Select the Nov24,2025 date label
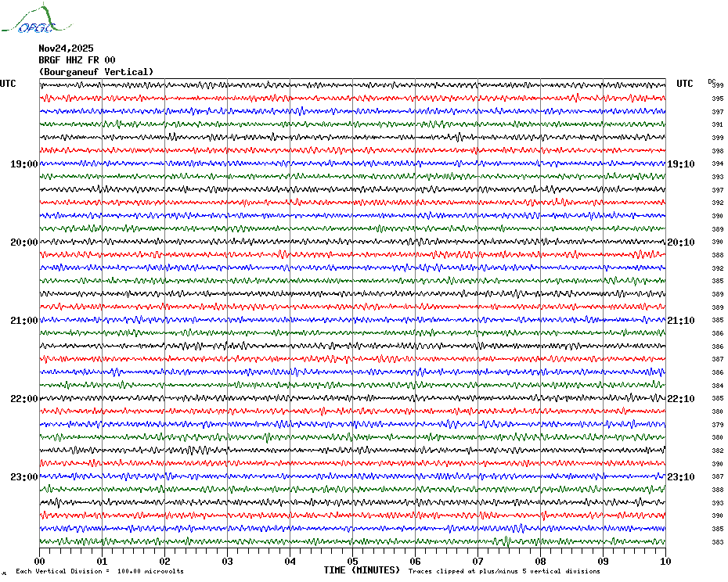The height and width of the screenshot is (582, 728). coord(66,48)
